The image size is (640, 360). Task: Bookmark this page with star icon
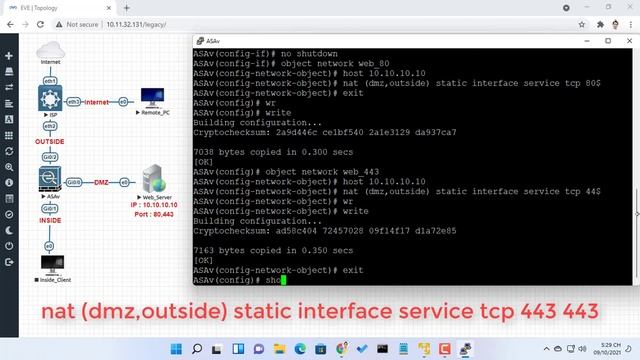(x=582, y=24)
